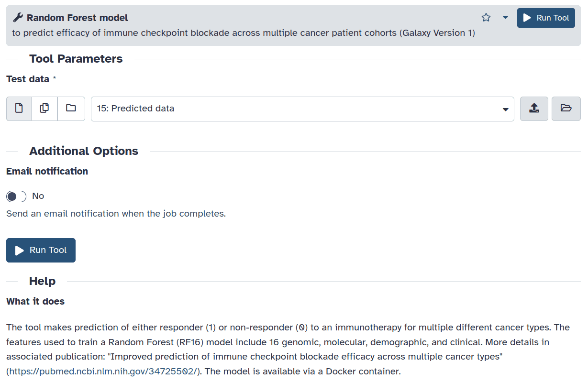Switch to the multiple datasets input icon
Image resolution: width=588 pixels, height=383 pixels.
(x=44, y=109)
